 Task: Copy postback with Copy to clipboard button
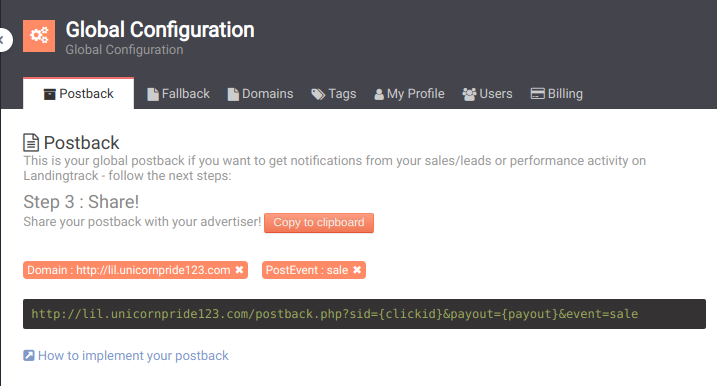319,223
